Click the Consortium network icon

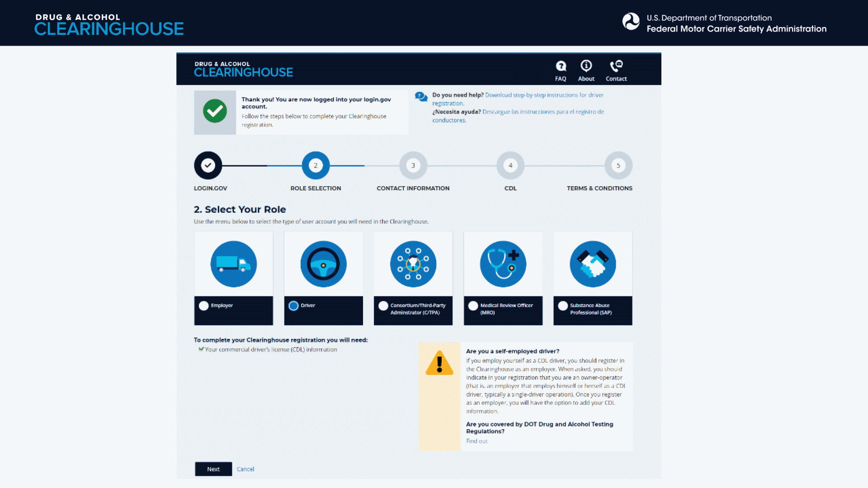coord(413,264)
